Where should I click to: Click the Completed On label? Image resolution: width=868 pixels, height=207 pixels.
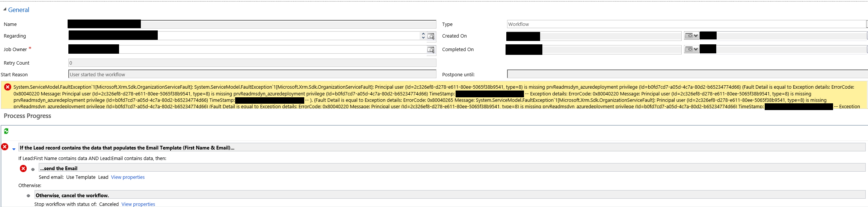tap(458, 50)
